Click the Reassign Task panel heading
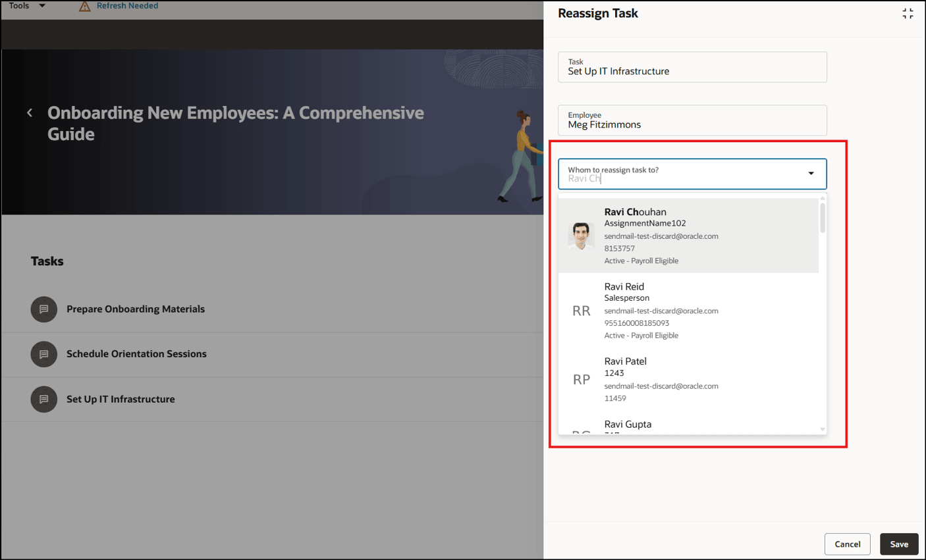926x560 pixels. 598,13
